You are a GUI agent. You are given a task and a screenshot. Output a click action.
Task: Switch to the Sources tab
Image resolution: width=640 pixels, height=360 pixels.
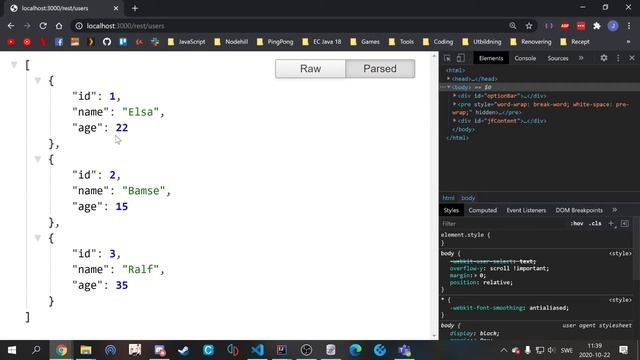558,58
